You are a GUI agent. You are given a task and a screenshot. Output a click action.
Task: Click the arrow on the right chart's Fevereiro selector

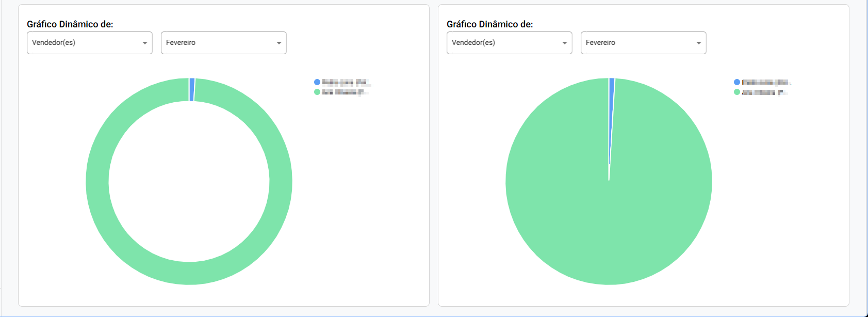click(x=698, y=43)
